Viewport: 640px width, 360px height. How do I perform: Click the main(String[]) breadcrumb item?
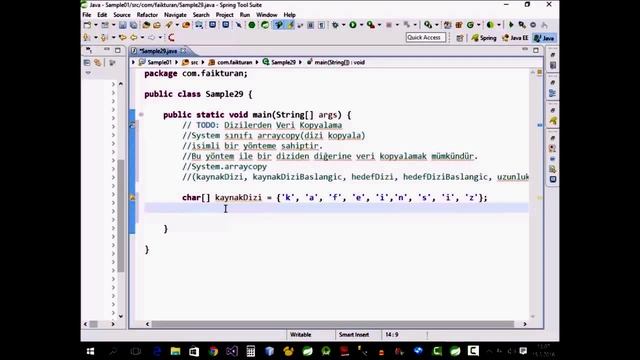(336, 62)
